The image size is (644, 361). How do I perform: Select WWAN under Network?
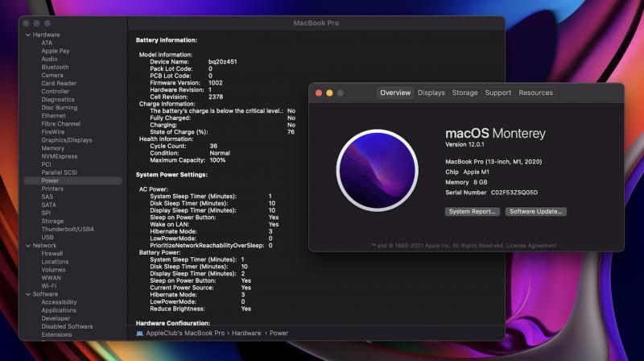(51, 278)
